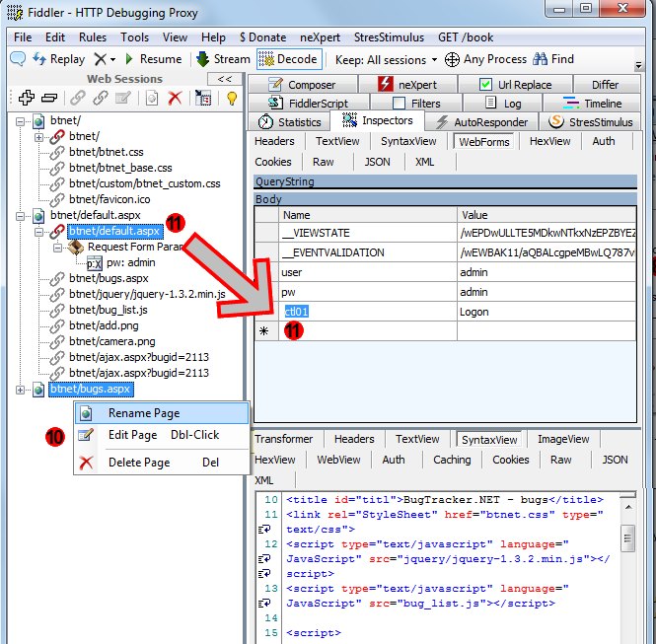The height and width of the screenshot is (644, 656).
Task: Open the StresStimulus menu
Action: tap(389, 37)
